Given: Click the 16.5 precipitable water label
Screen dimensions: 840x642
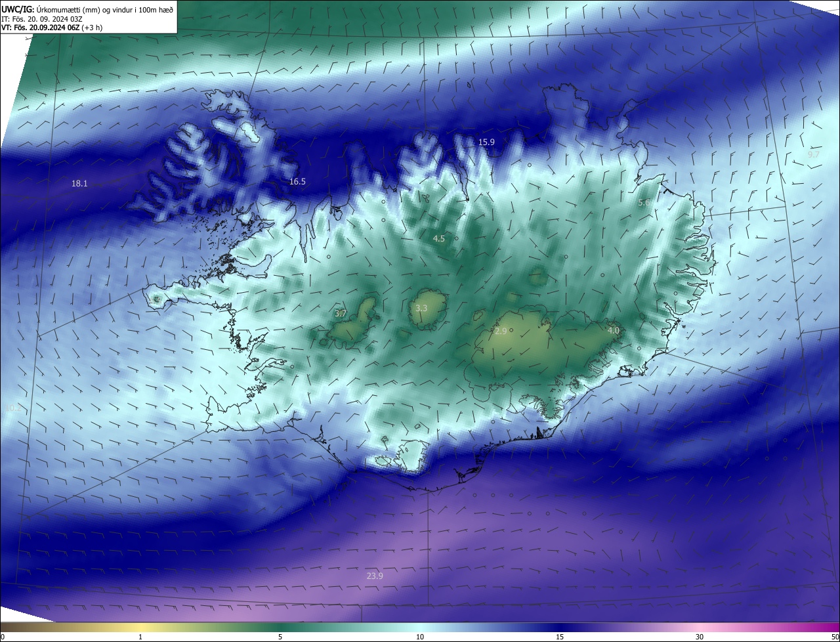Looking at the screenshot, I should point(297,181).
